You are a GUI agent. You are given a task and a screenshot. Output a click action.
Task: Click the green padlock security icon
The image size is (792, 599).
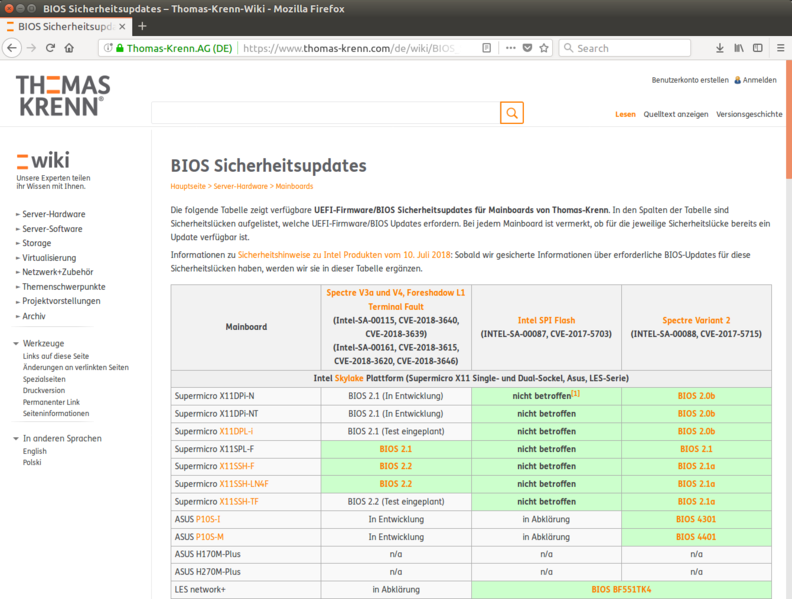click(x=120, y=48)
